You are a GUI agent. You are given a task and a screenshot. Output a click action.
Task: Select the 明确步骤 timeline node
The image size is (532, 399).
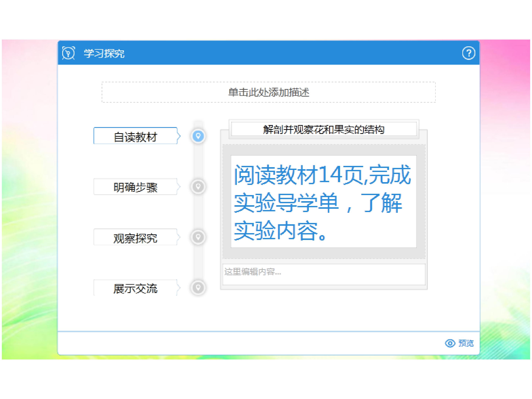click(x=198, y=187)
